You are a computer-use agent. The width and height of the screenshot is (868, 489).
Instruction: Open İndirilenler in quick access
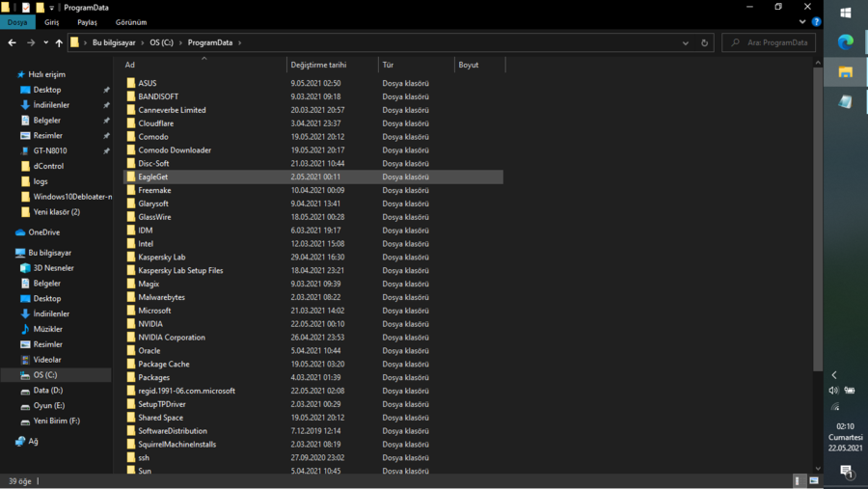(x=44, y=105)
